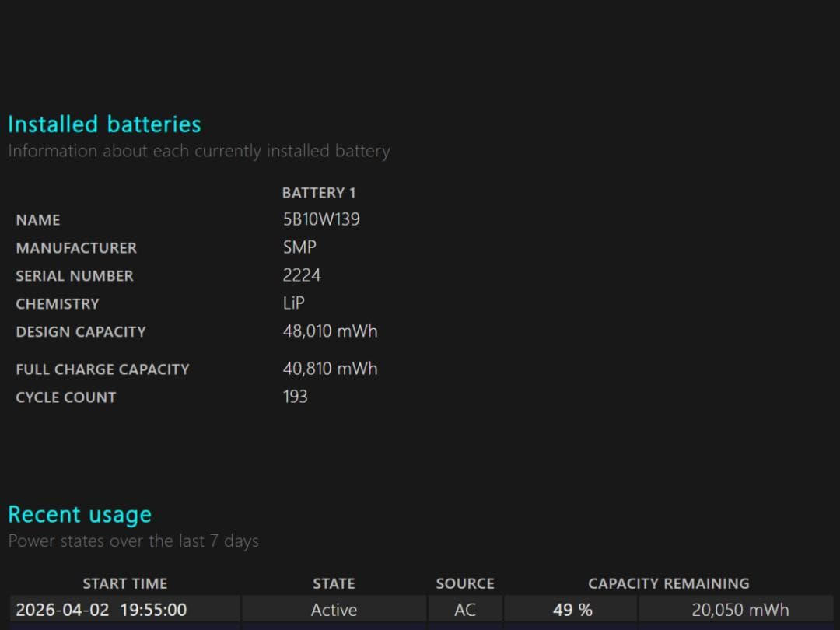
Task: Click the START TIME column header
Action: click(125, 583)
